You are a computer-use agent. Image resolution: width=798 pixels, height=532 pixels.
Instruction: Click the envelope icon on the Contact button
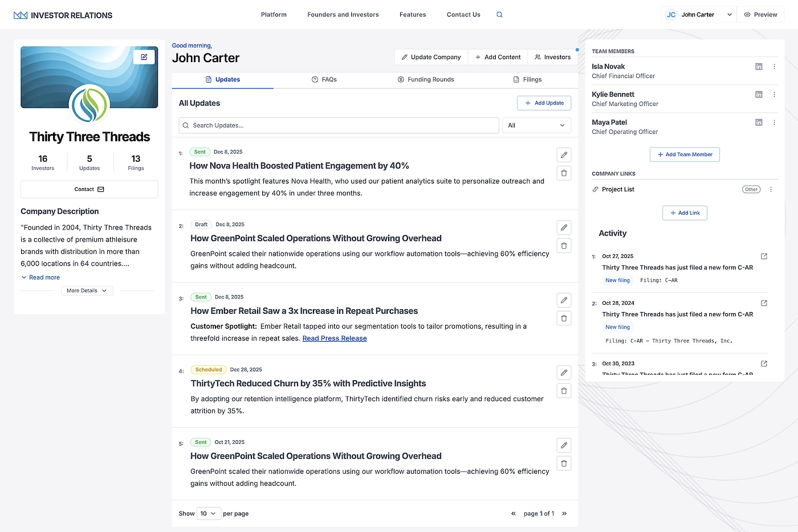[100, 189]
